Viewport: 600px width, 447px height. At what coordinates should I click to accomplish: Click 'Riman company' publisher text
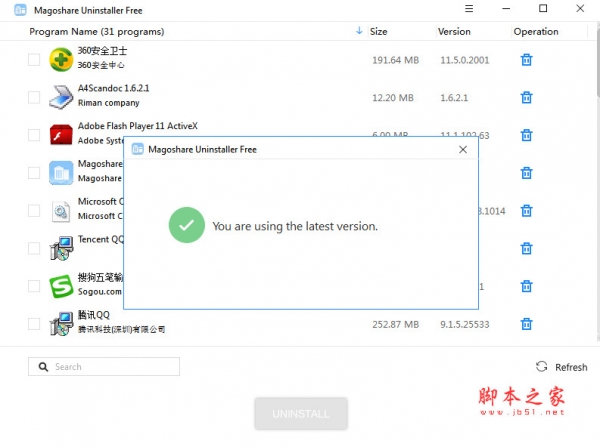click(x=109, y=103)
